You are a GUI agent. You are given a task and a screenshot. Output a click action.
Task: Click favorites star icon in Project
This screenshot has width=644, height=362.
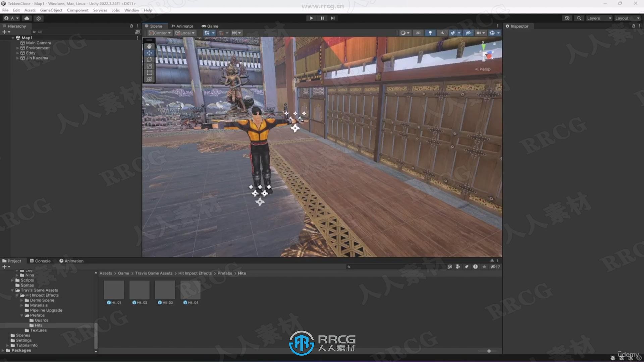click(x=484, y=267)
